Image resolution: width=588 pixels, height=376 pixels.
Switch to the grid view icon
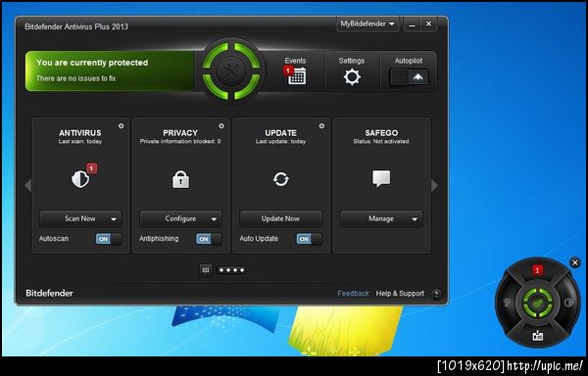pos(205,269)
